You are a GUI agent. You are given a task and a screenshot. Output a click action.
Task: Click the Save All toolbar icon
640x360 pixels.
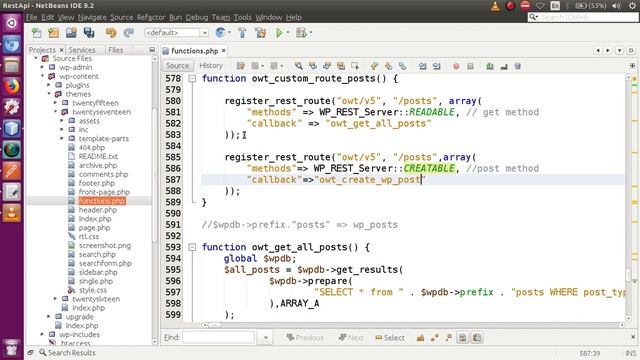[x=89, y=33]
